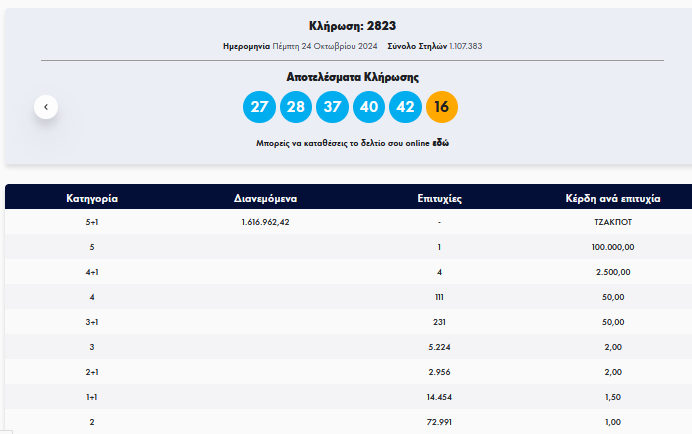Select the blue ball number 40

click(369, 106)
